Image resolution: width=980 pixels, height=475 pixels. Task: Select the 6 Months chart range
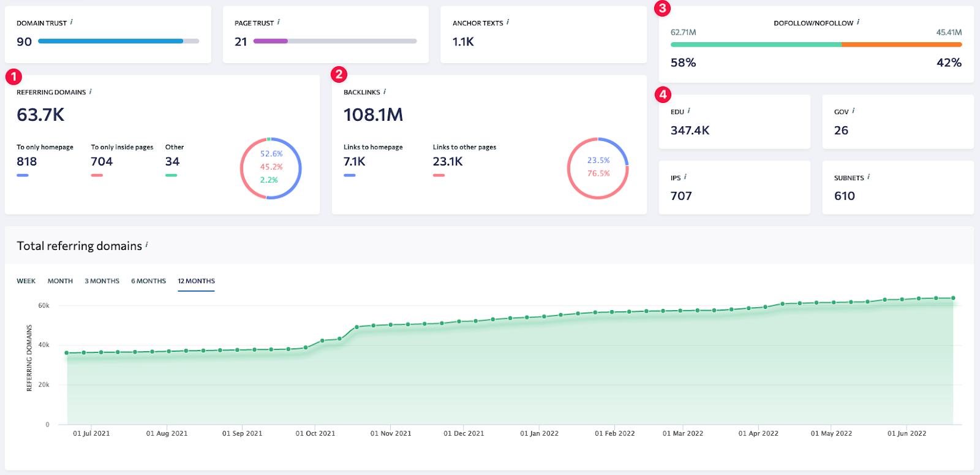[148, 281]
